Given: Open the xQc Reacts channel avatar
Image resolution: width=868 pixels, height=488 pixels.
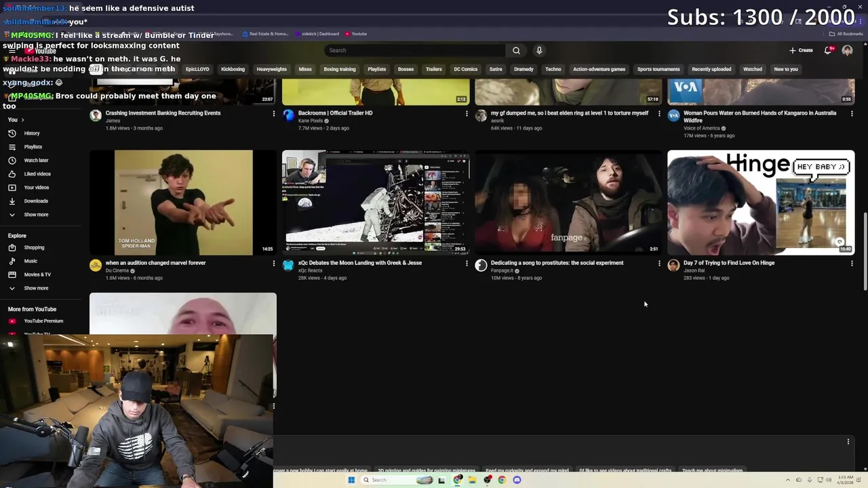Looking at the screenshot, I should click(x=288, y=266).
